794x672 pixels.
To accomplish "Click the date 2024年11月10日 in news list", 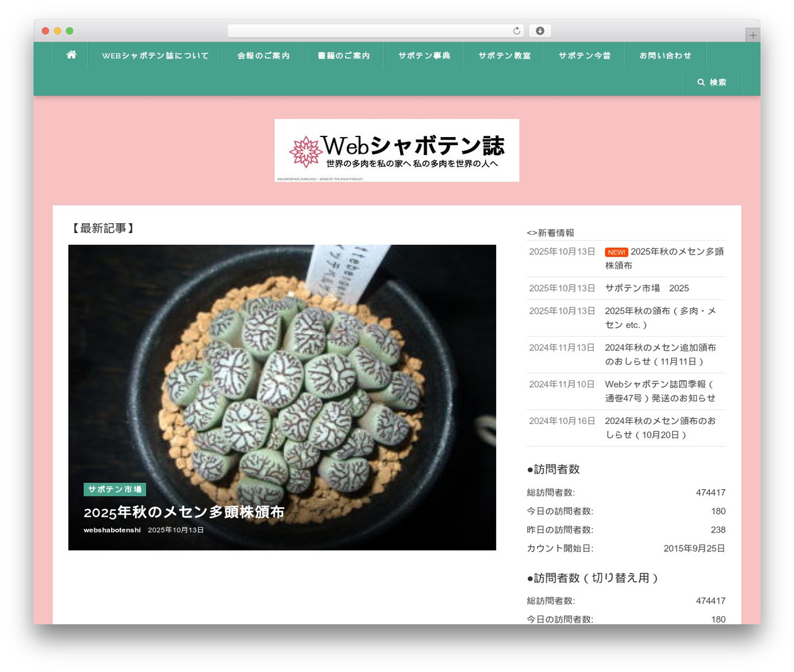I will click(x=562, y=384).
